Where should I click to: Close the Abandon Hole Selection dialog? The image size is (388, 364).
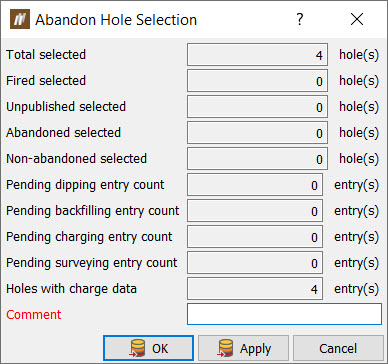click(357, 20)
